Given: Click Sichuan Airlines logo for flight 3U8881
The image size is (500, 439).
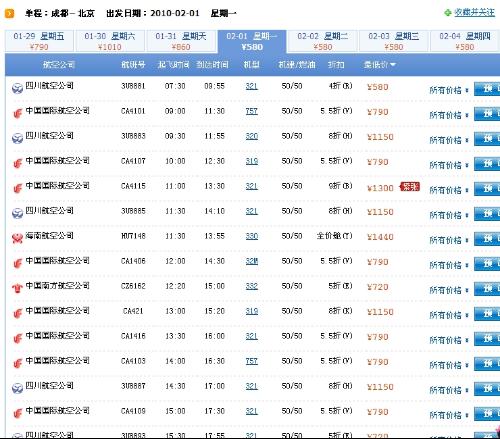Looking at the screenshot, I should (x=17, y=88).
